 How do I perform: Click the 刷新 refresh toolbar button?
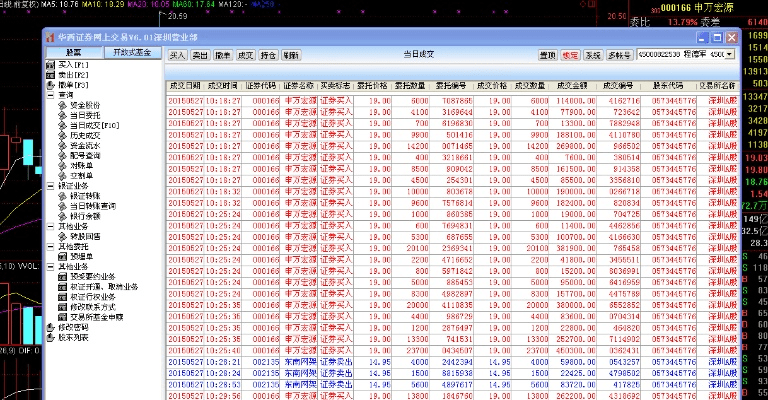pyautogui.click(x=291, y=55)
